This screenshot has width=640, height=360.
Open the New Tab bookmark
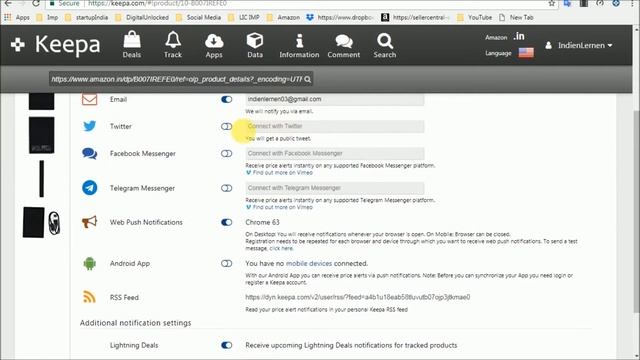pos(516,18)
